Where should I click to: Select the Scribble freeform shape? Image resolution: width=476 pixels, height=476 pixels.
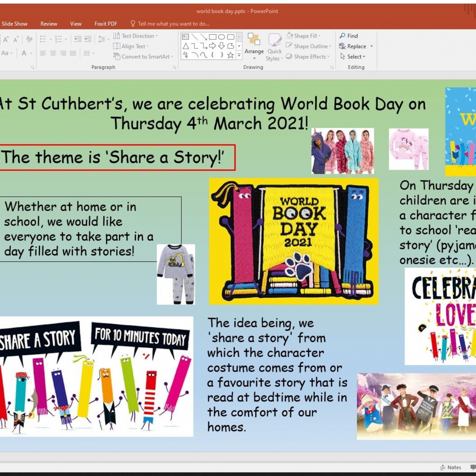pos(185,55)
